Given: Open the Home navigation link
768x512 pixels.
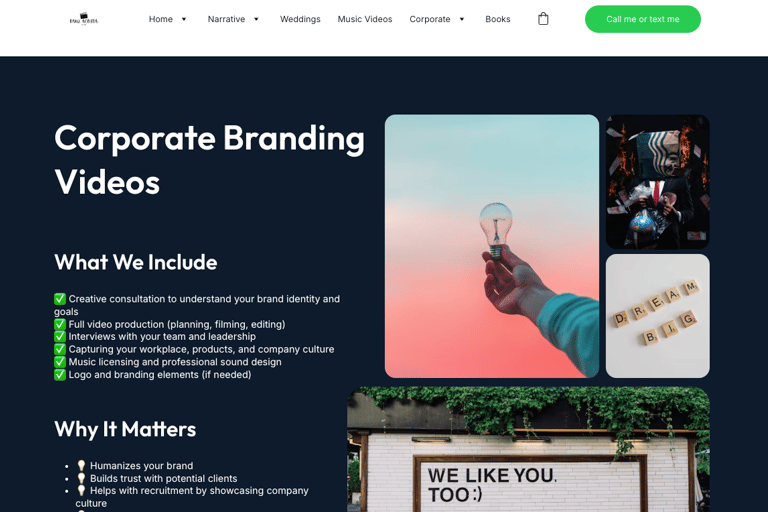Looking at the screenshot, I should tap(161, 19).
